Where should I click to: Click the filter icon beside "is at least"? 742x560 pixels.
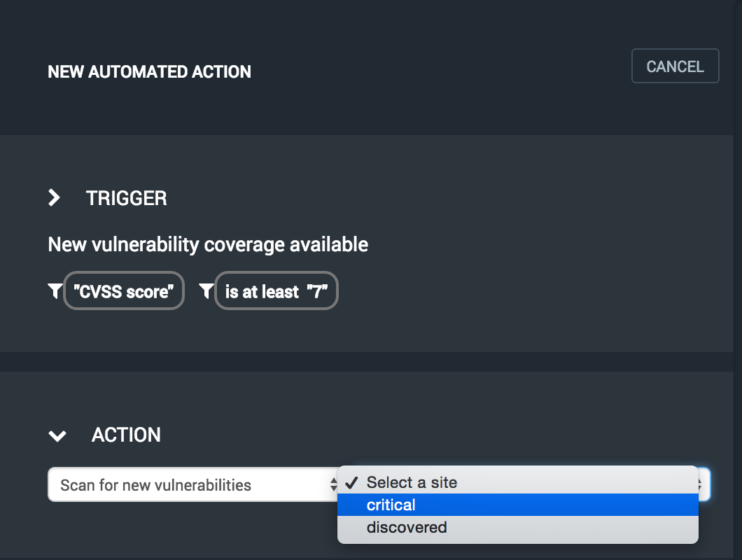[206, 291]
